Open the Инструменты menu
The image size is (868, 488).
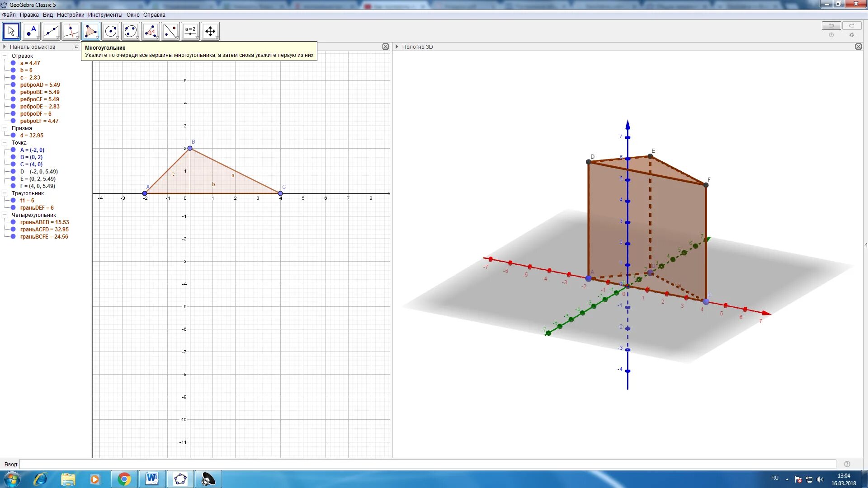[x=105, y=15]
